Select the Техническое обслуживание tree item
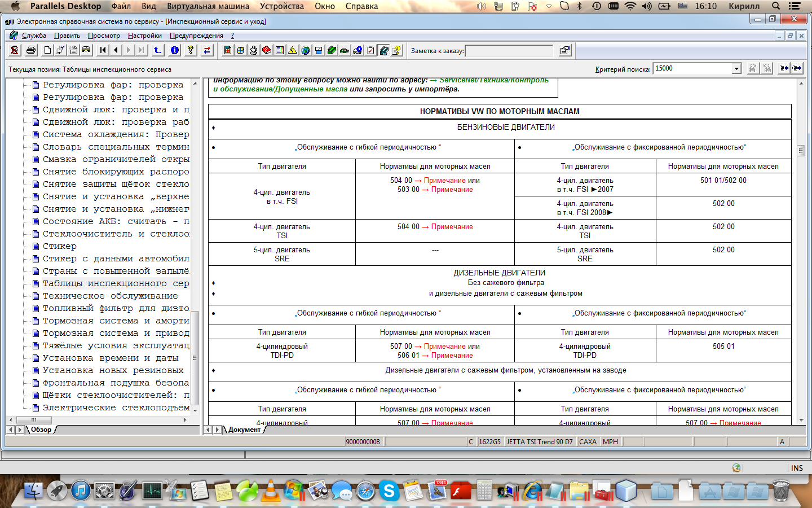Screen dimensions: 812x508 coord(110,296)
